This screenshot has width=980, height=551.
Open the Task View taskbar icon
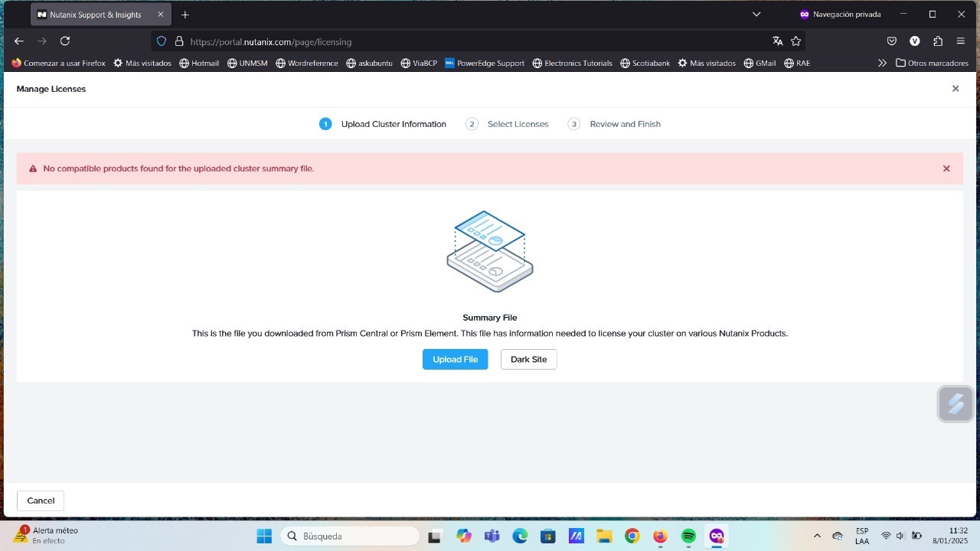[x=435, y=536]
